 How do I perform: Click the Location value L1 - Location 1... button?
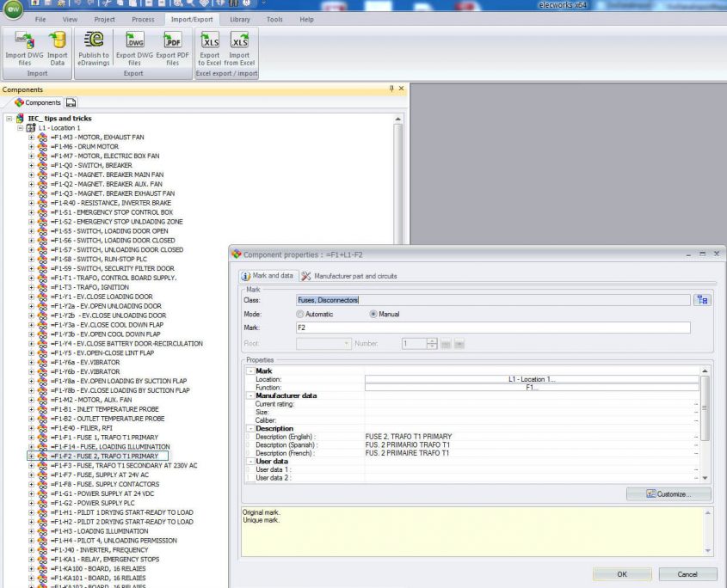click(532, 379)
